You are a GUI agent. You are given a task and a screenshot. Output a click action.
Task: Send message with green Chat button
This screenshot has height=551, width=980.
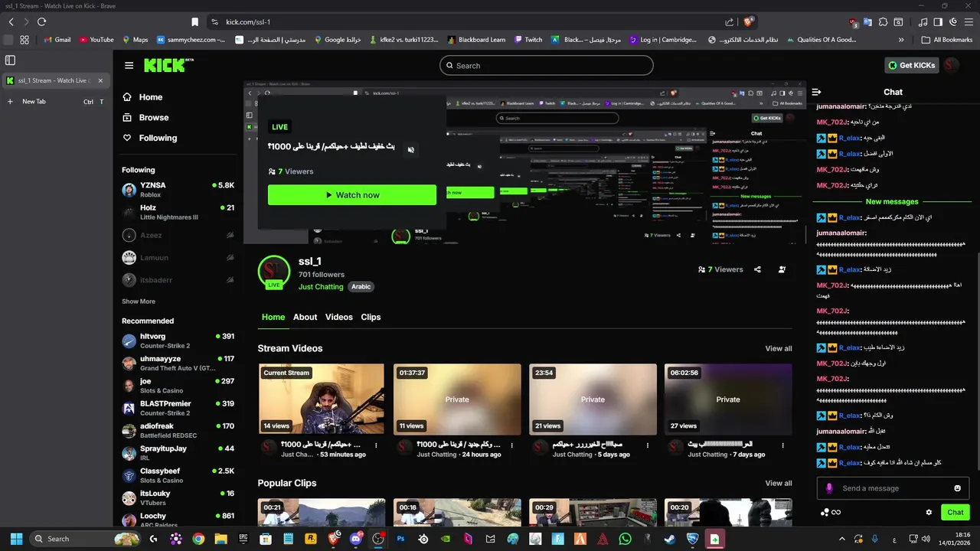click(955, 513)
